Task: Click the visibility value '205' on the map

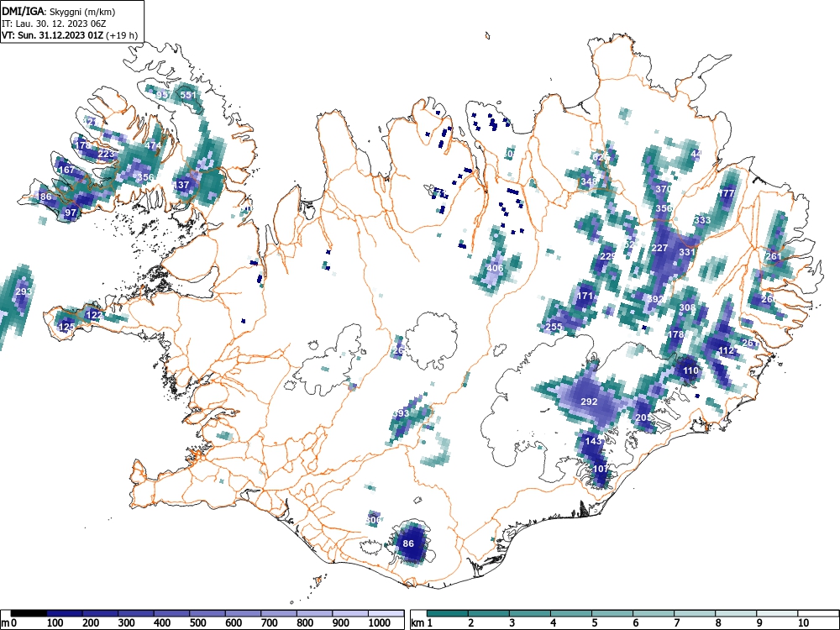Action: pos(644,417)
